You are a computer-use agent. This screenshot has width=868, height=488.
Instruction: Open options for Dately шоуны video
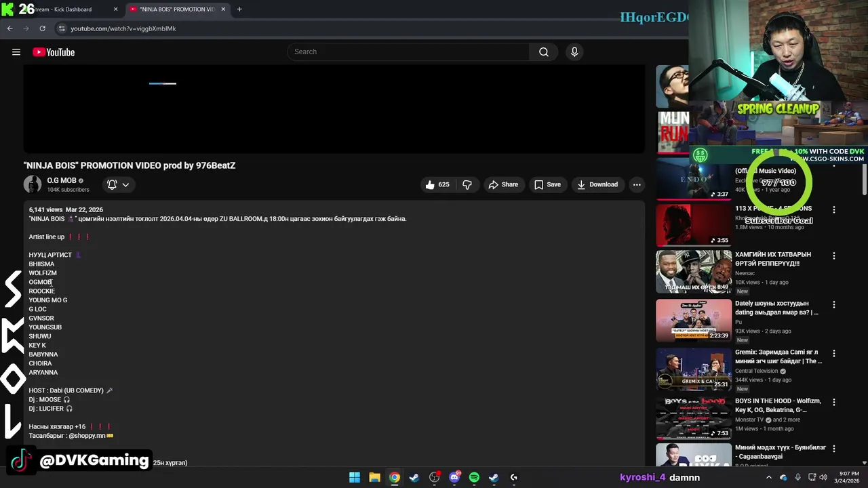point(834,304)
